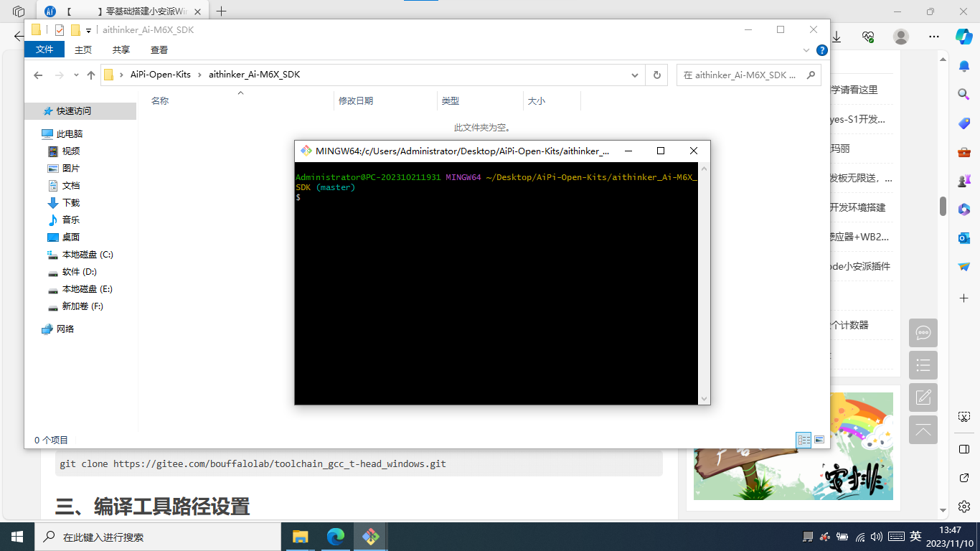Image resolution: width=980 pixels, height=551 pixels.
Task: Select Quick access (快速访问) in navigation pane
Action: (80, 111)
